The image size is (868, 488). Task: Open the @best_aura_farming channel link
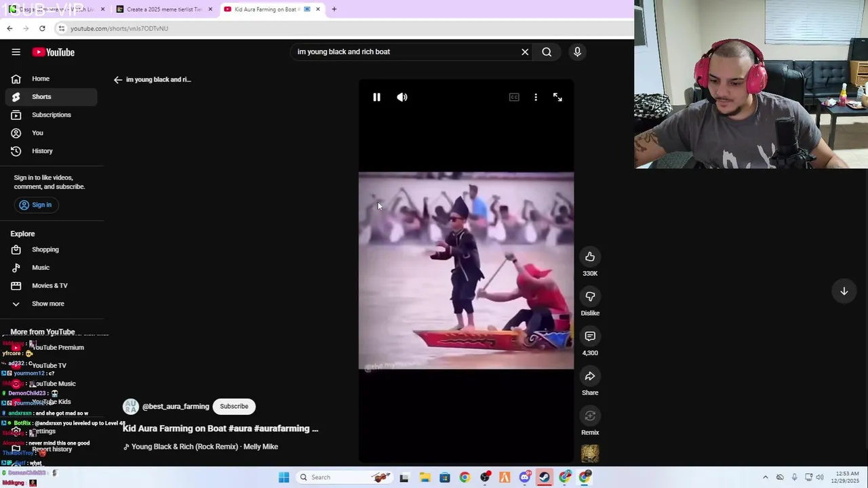click(x=176, y=406)
